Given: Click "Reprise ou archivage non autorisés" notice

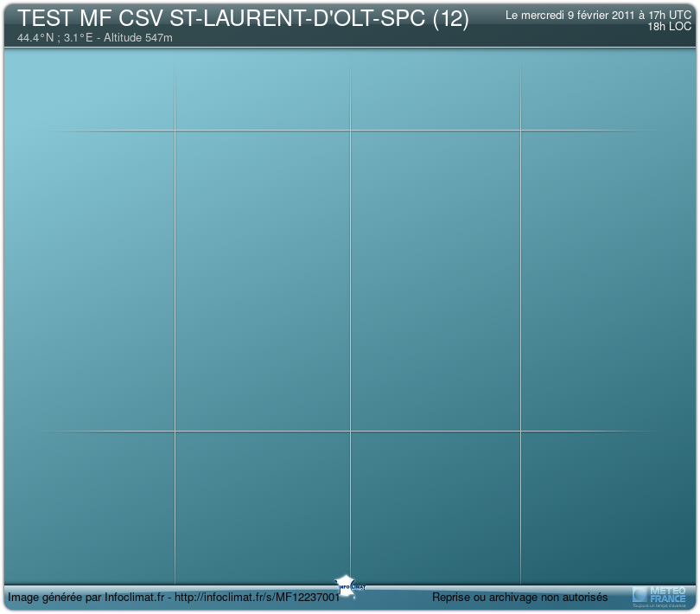Looking at the screenshot, I should [519, 598].
